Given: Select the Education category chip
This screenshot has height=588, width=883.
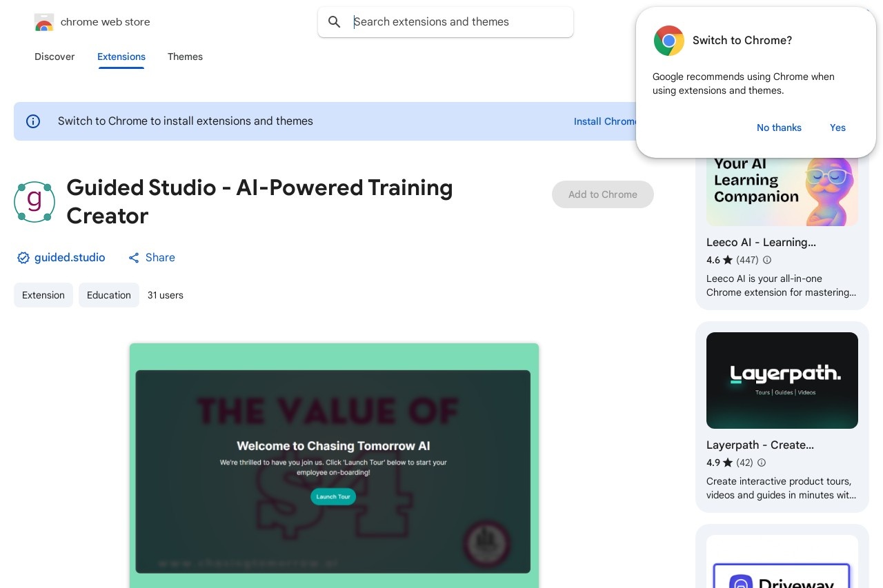Looking at the screenshot, I should click(109, 295).
